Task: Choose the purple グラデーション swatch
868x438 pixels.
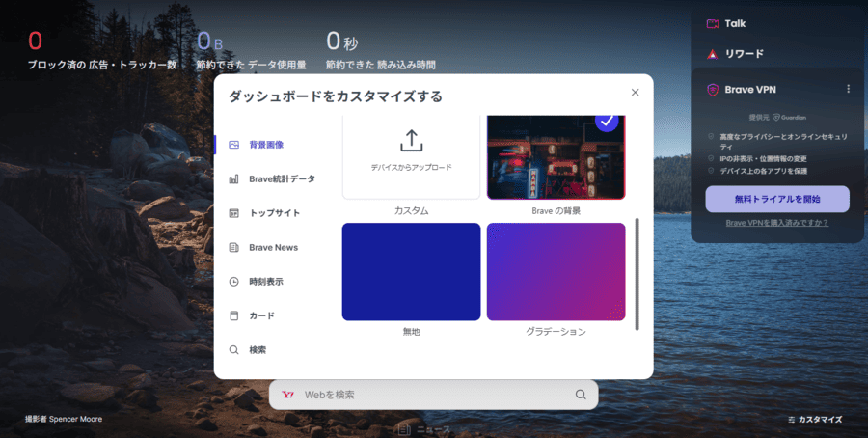Action: 556,272
